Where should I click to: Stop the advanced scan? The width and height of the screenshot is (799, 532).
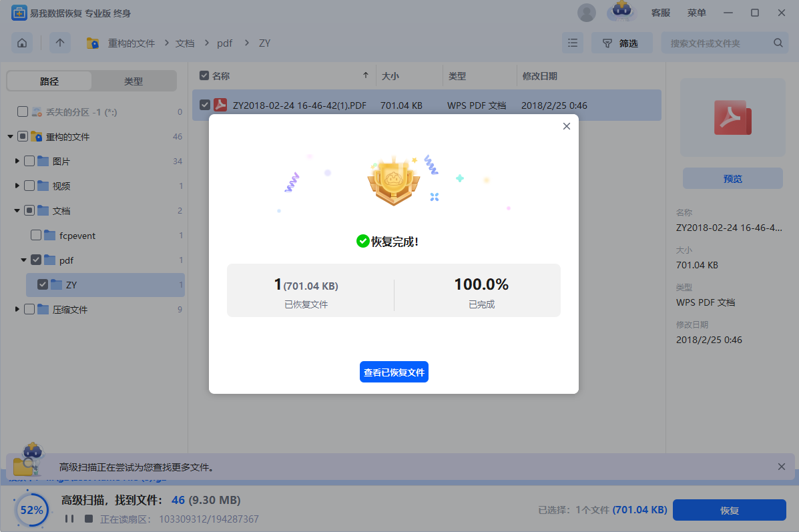(88, 519)
